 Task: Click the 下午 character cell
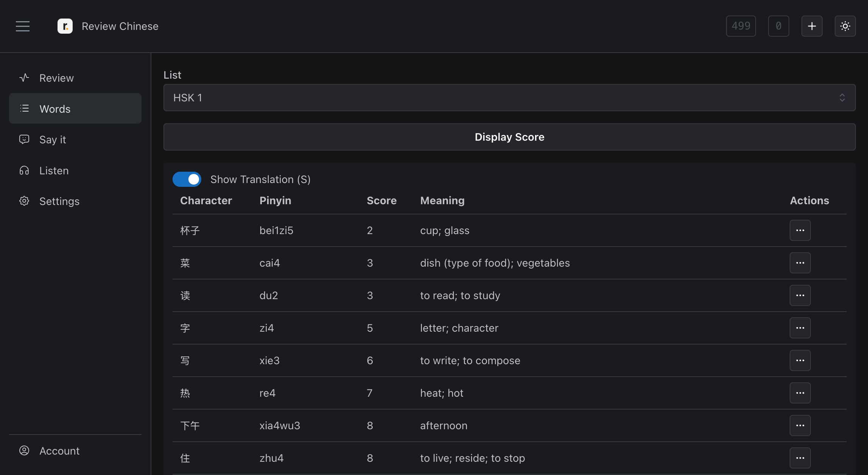[x=190, y=425]
